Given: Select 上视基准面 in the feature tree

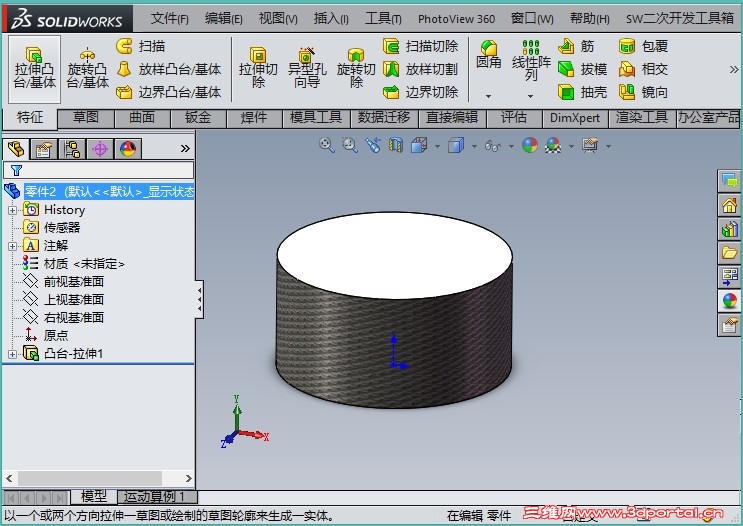Looking at the screenshot, I should [73, 299].
